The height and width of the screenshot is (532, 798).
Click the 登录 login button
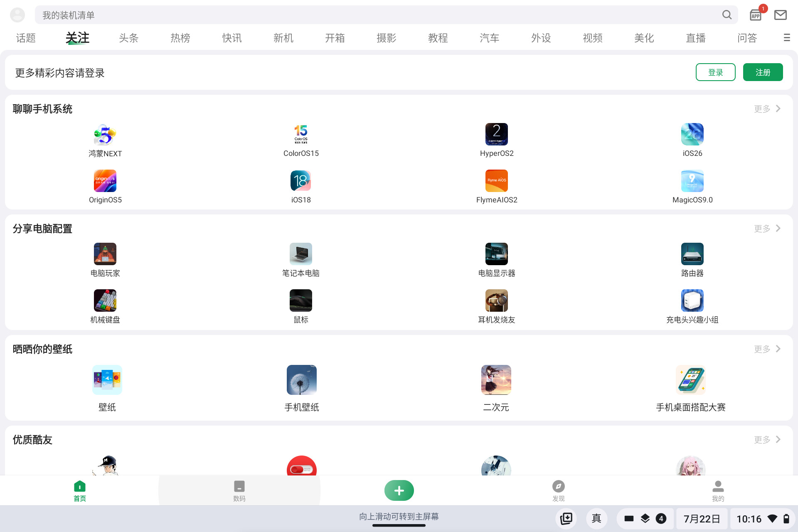pyautogui.click(x=716, y=72)
